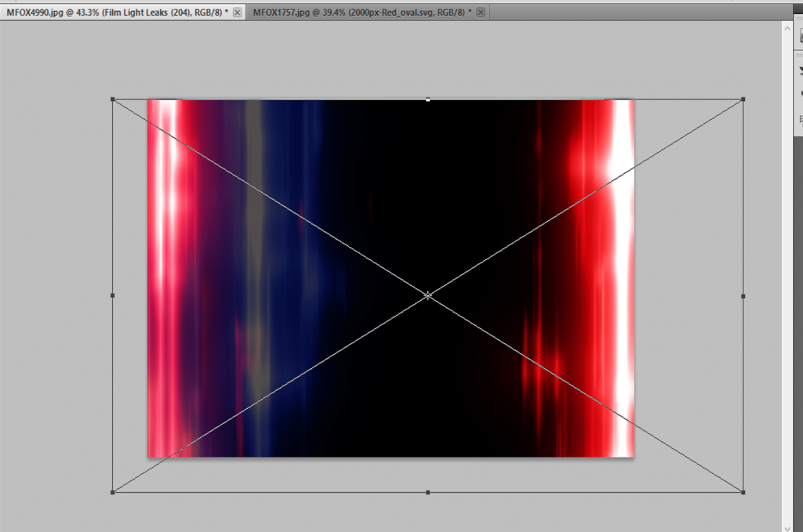Click the vertical scrollbar down arrow
Viewport: 803px width, 532px height.
tap(787, 528)
